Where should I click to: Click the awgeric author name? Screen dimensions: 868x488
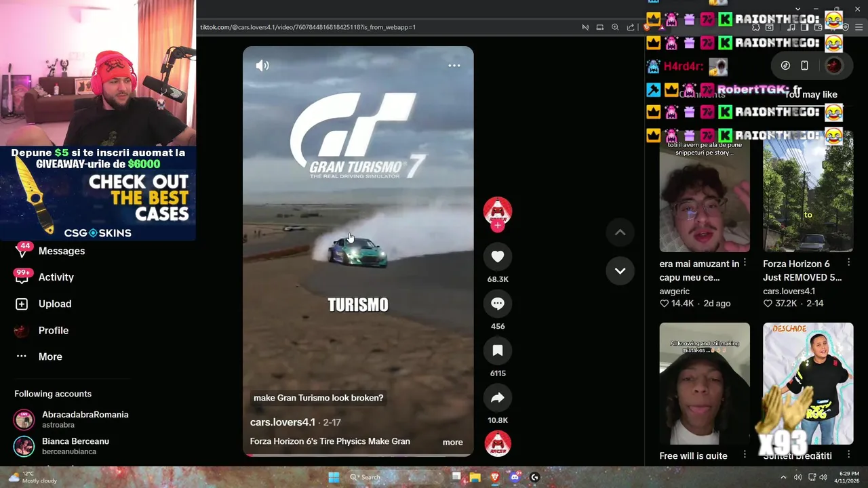pyautogui.click(x=674, y=291)
